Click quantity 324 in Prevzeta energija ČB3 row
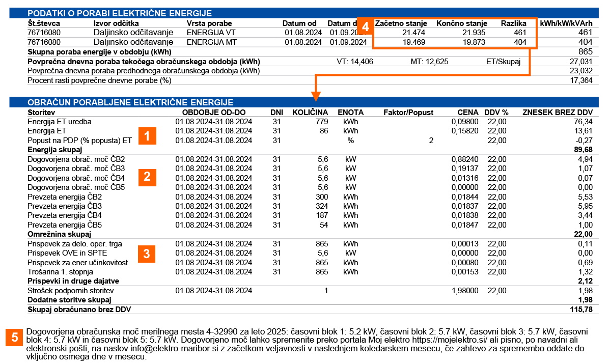 click(x=322, y=206)
